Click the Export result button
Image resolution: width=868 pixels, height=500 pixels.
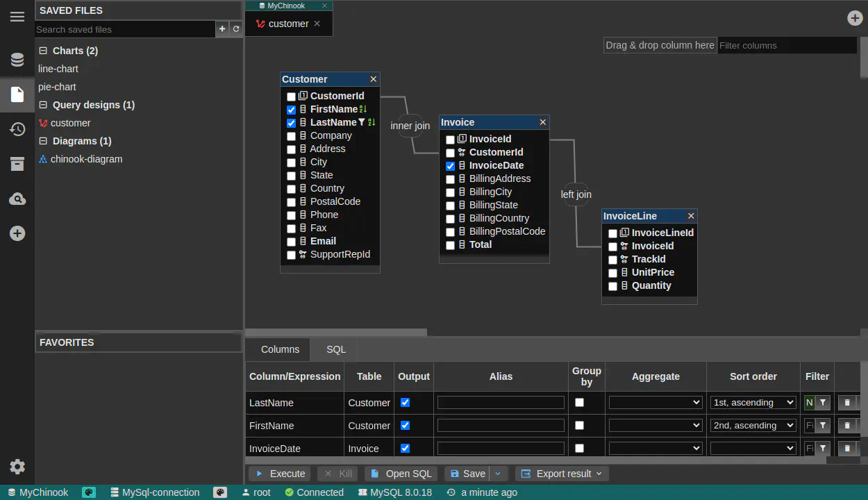click(562, 474)
